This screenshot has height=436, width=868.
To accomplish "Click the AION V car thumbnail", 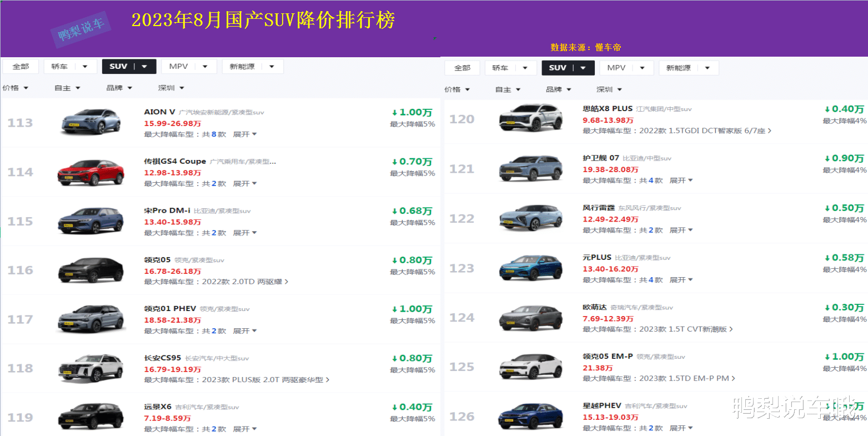I will tap(91, 122).
